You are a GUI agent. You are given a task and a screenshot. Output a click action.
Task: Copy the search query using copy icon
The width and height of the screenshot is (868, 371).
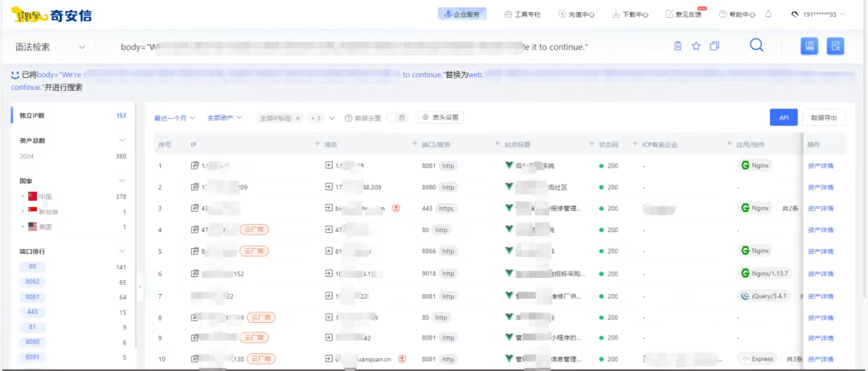click(714, 46)
